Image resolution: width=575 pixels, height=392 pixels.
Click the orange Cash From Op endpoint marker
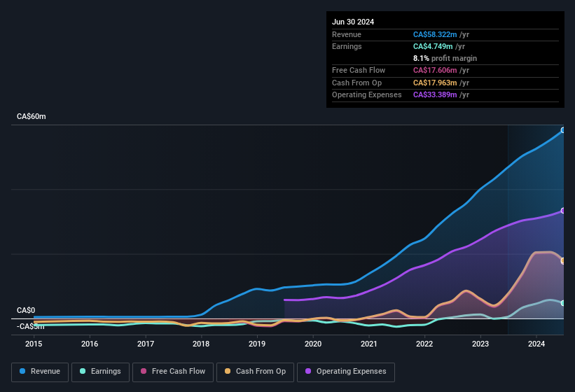tap(563, 261)
